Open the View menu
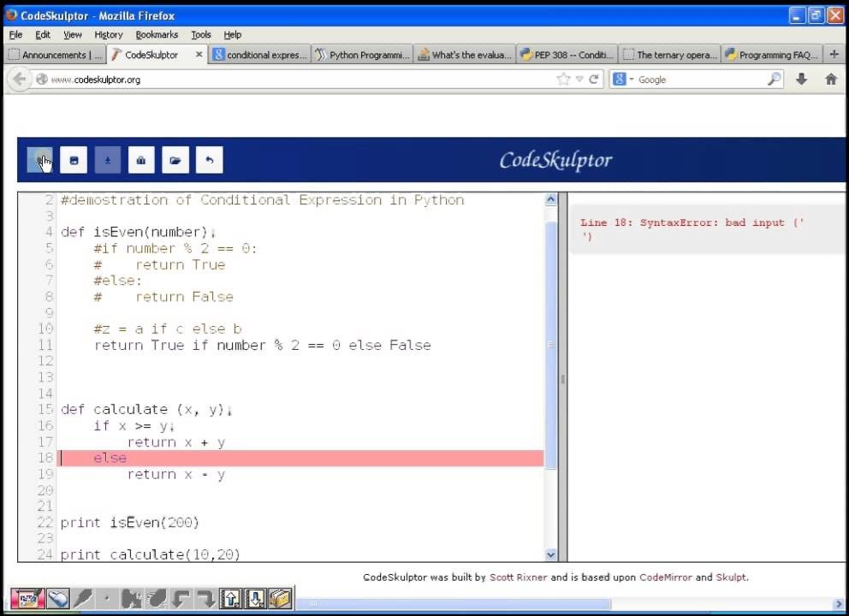Image resolution: width=849 pixels, height=616 pixels. (73, 34)
